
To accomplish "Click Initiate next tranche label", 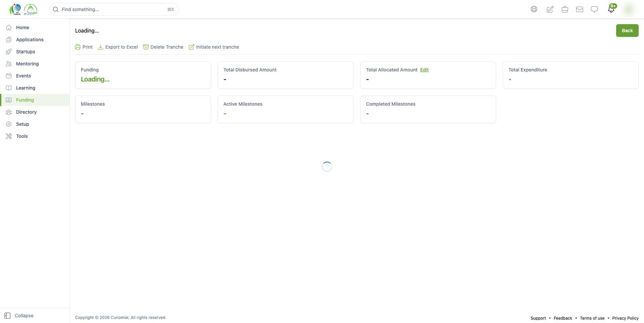I will click(217, 47).
